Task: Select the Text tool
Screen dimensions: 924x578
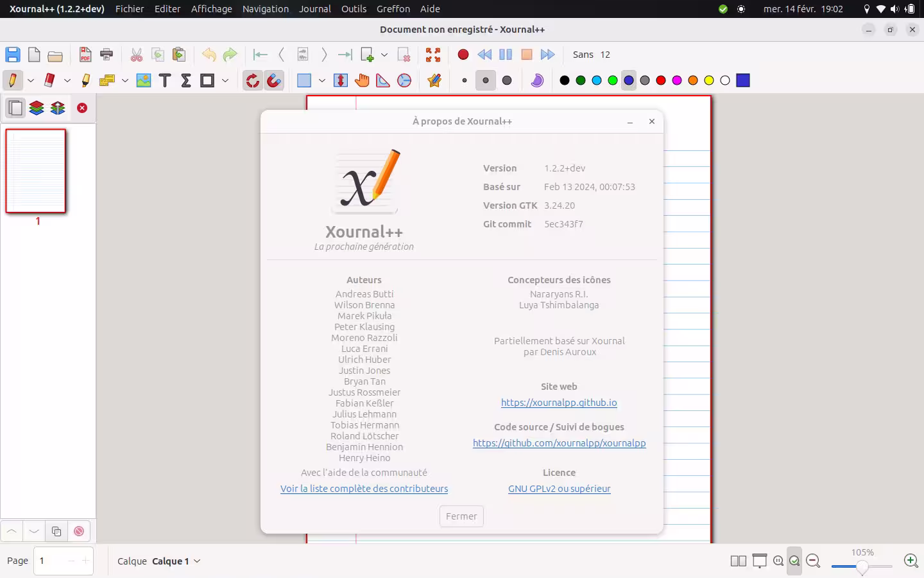Action: tap(165, 80)
